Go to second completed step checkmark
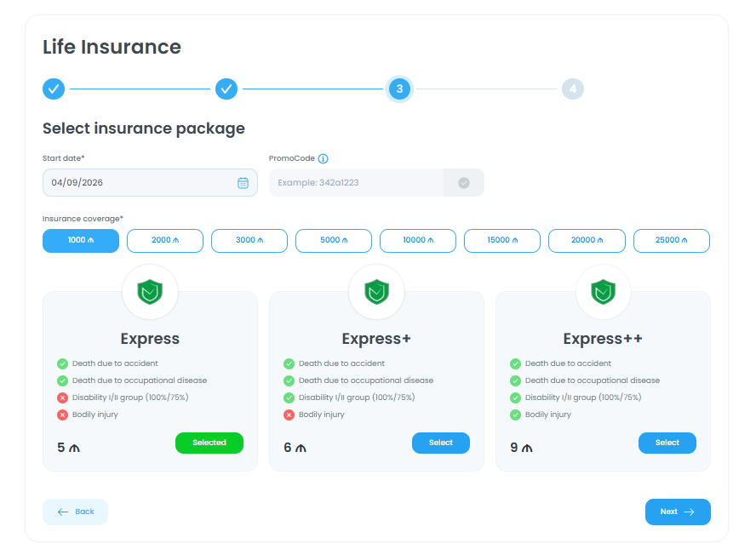 pos(226,89)
